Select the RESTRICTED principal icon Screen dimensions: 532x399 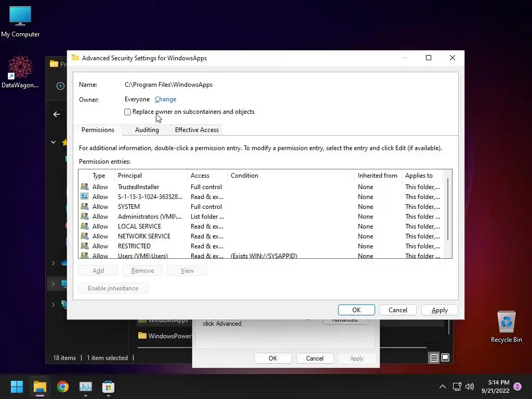85,246
